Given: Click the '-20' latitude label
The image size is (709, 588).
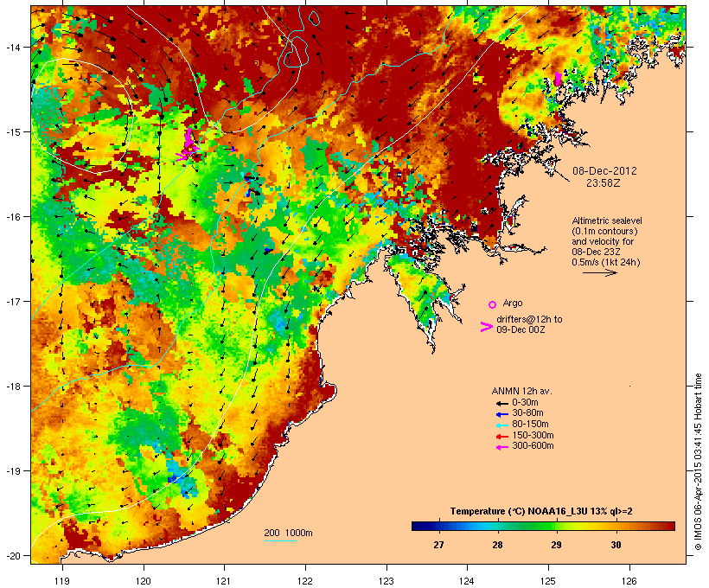Looking at the screenshot, I should (x=12, y=556).
